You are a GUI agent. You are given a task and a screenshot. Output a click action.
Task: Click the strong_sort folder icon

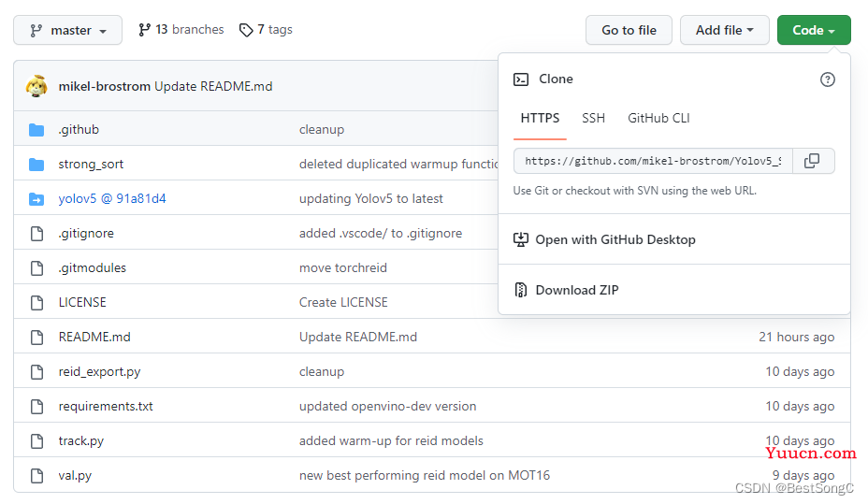click(x=36, y=165)
